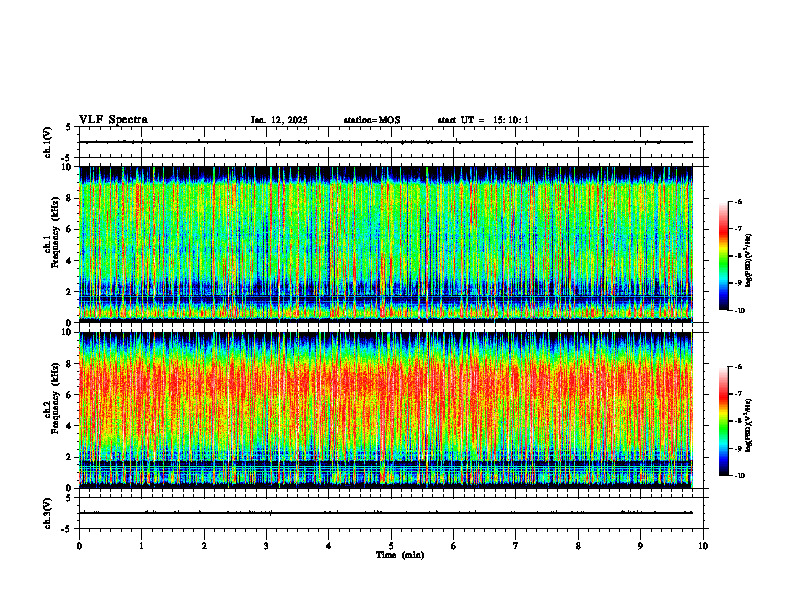Click time axis tick label "8"
The height and width of the screenshot is (612, 792).
pos(578,546)
